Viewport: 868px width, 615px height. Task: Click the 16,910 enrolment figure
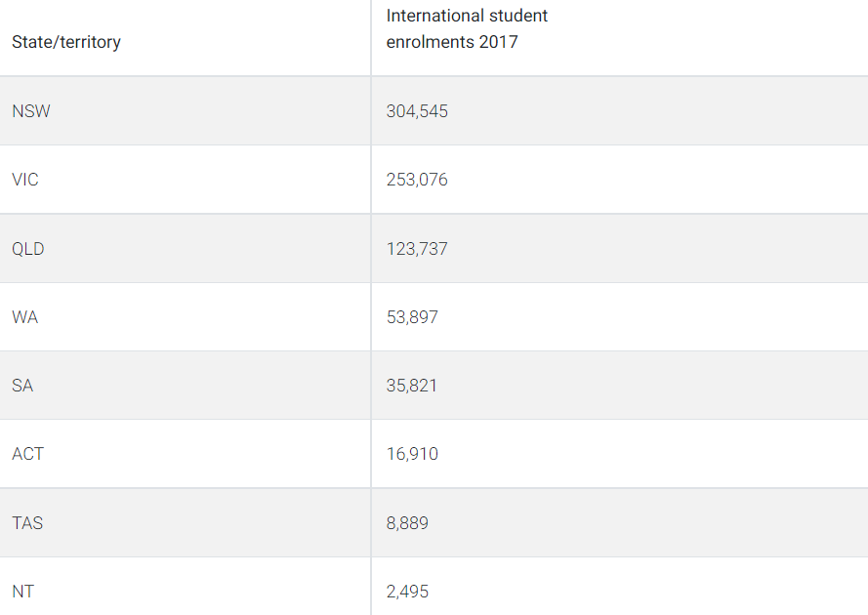point(412,454)
